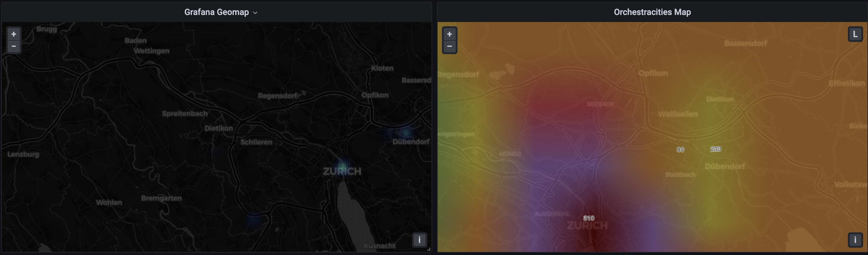Click the Lenzburg label on the Geomap
The height and width of the screenshot is (255, 868).
click(23, 154)
